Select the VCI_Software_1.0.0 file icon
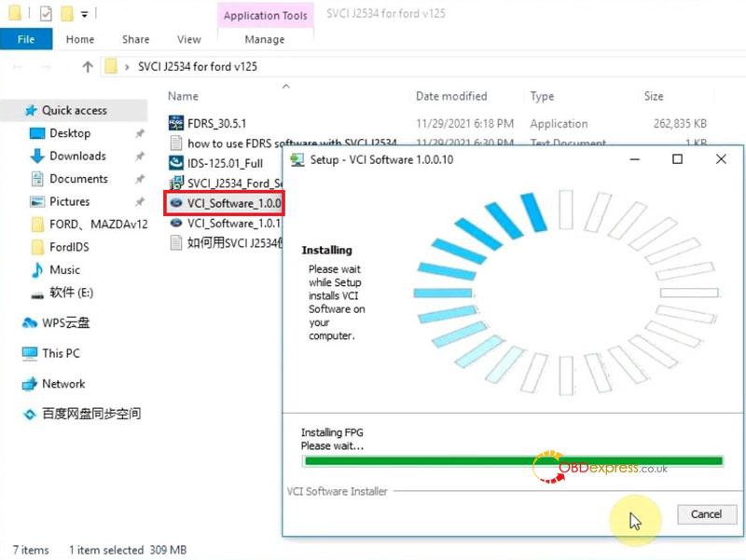746x560 pixels. [176, 203]
